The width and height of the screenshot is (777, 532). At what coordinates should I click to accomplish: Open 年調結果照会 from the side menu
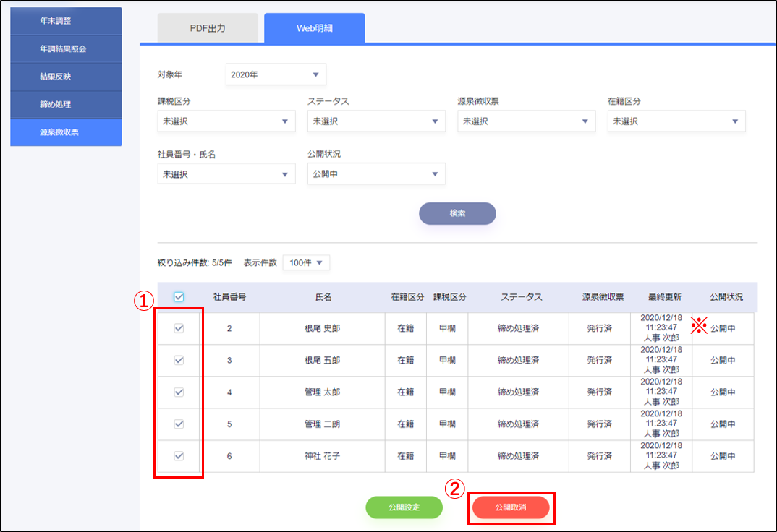pos(66,49)
